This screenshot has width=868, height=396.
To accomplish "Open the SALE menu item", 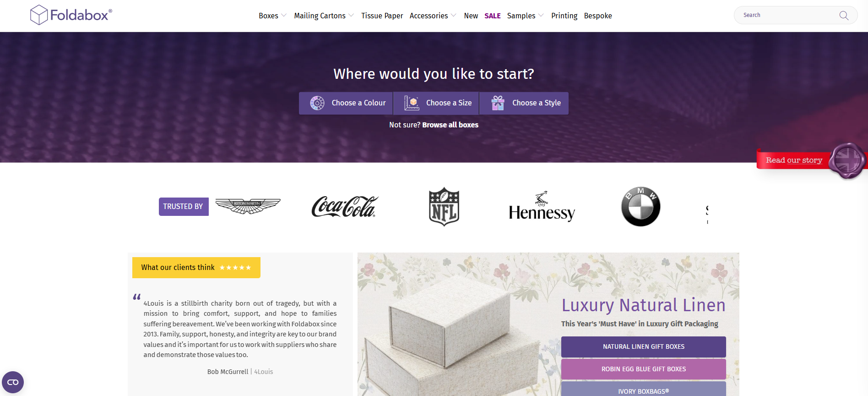I will coord(493,16).
